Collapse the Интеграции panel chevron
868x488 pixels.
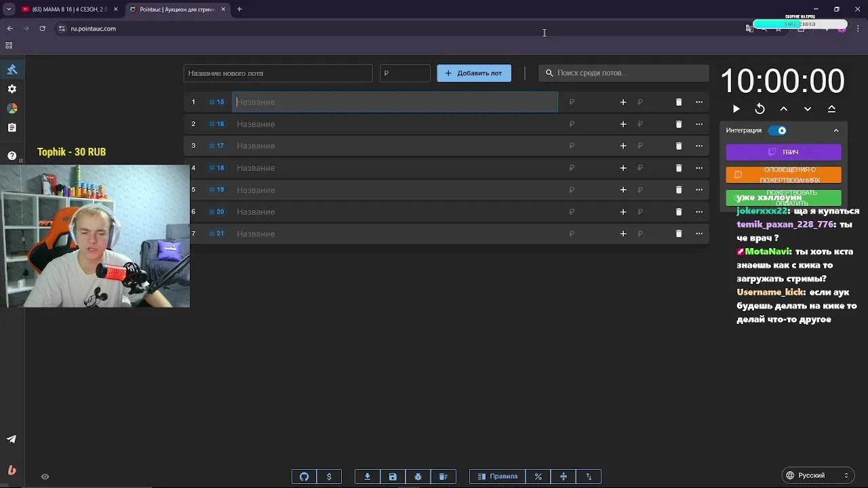pyautogui.click(x=836, y=130)
